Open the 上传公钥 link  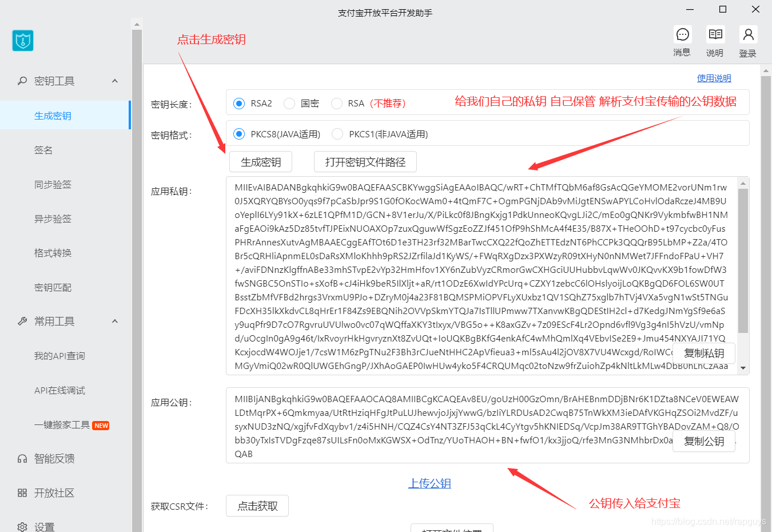429,483
